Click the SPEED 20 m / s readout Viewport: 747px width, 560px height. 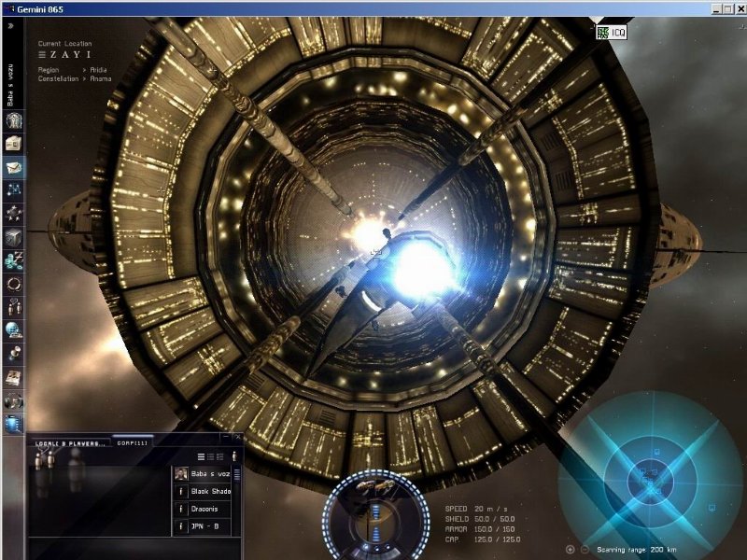476,509
